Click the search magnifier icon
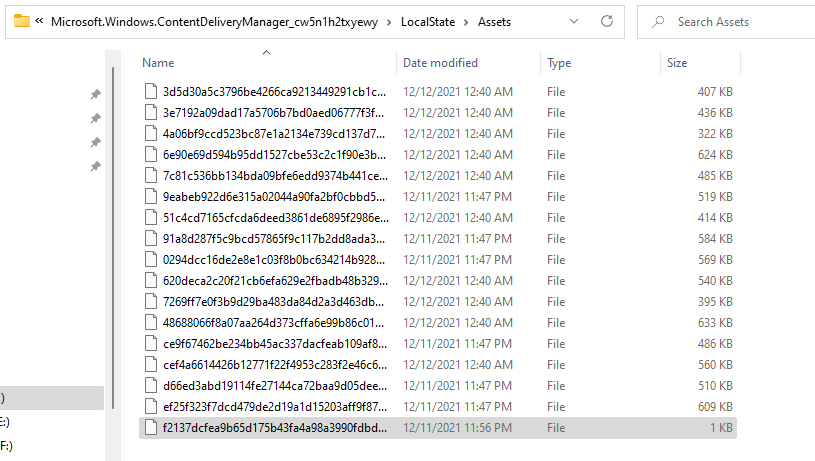This screenshot has height=461, width=815. (x=659, y=21)
